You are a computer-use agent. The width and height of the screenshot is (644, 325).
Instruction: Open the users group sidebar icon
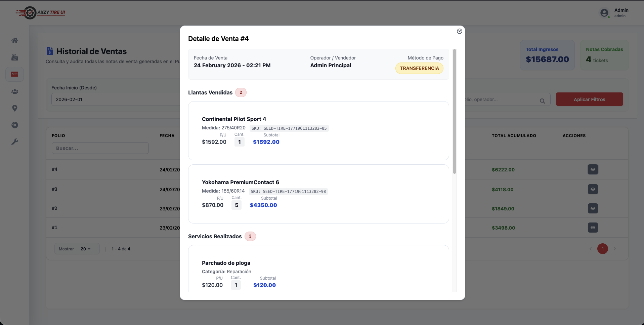tap(15, 91)
